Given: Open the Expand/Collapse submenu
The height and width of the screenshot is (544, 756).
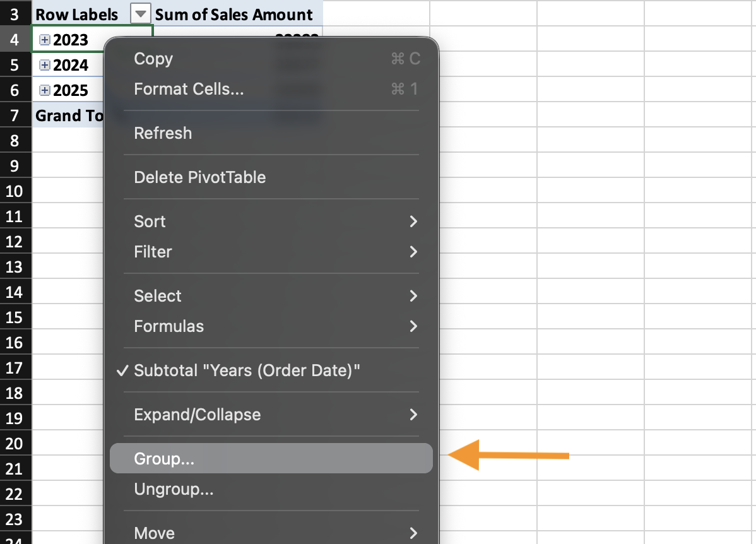Looking at the screenshot, I should click(197, 415).
